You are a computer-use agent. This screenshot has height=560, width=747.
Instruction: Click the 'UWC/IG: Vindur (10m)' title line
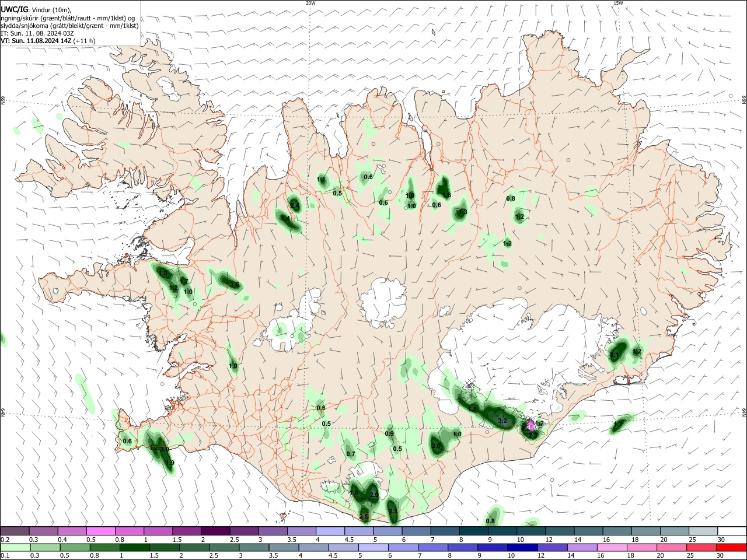36,9
